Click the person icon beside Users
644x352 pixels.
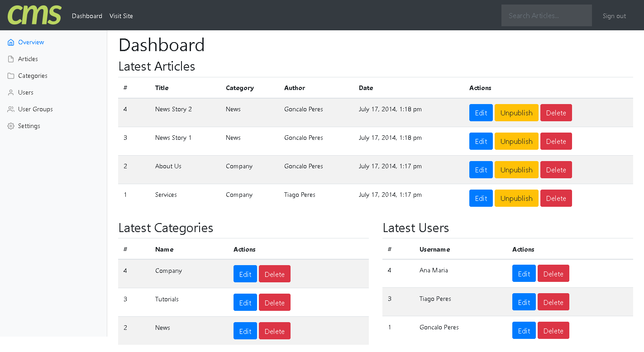pos(11,93)
